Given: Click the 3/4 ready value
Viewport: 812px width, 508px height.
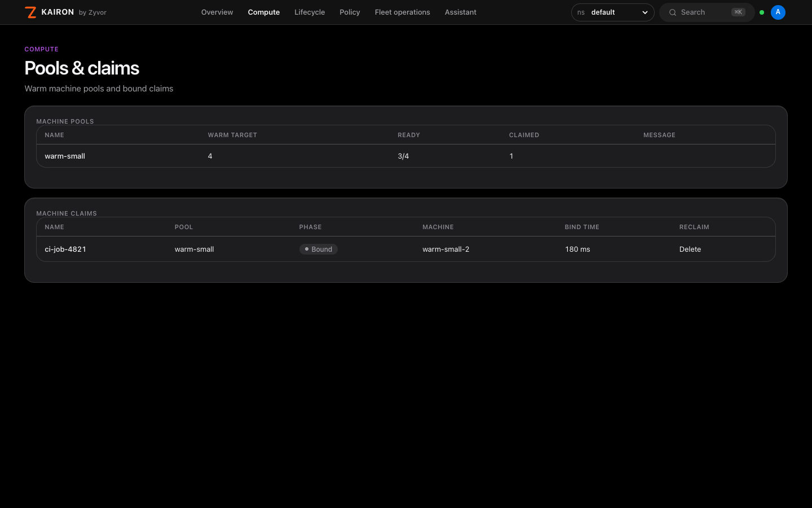Looking at the screenshot, I should (403, 156).
